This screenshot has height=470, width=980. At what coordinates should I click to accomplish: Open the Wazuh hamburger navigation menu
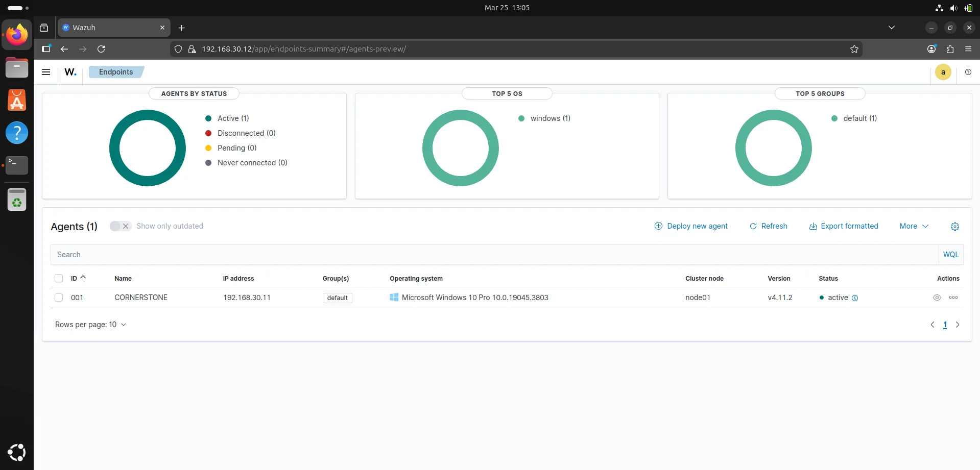[x=46, y=72]
